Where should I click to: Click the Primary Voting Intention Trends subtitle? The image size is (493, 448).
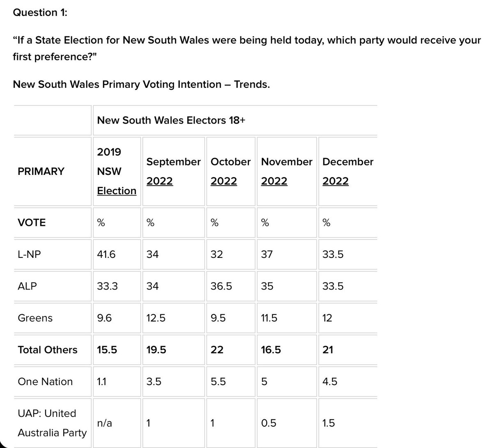[141, 85]
